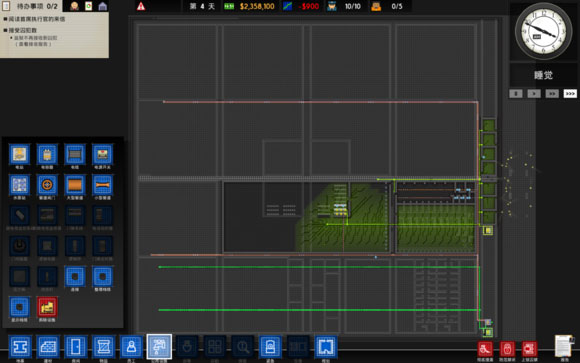Viewport: 580px width, 363px height.
Task: Select the Electrical Cable tool
Action: (75, 154)
